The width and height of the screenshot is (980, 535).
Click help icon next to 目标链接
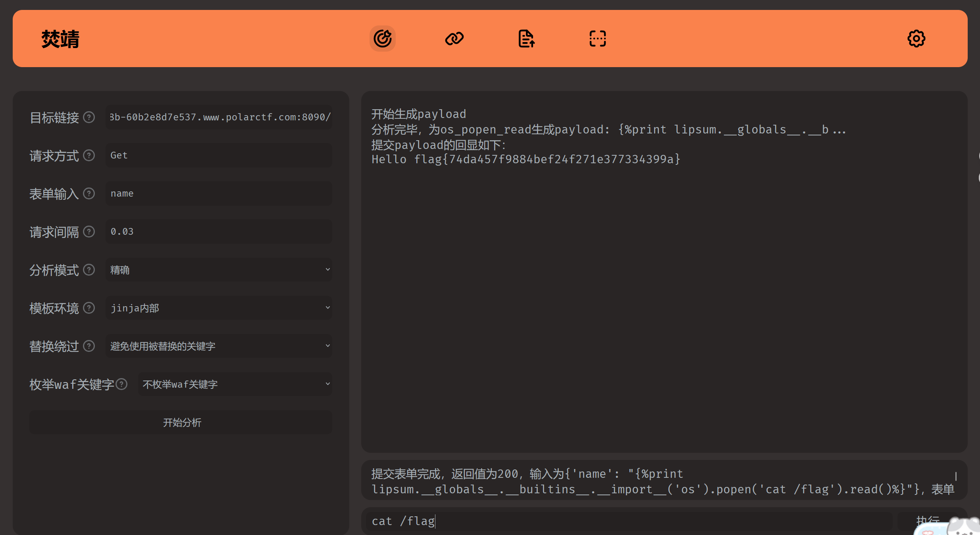(89, 117)
